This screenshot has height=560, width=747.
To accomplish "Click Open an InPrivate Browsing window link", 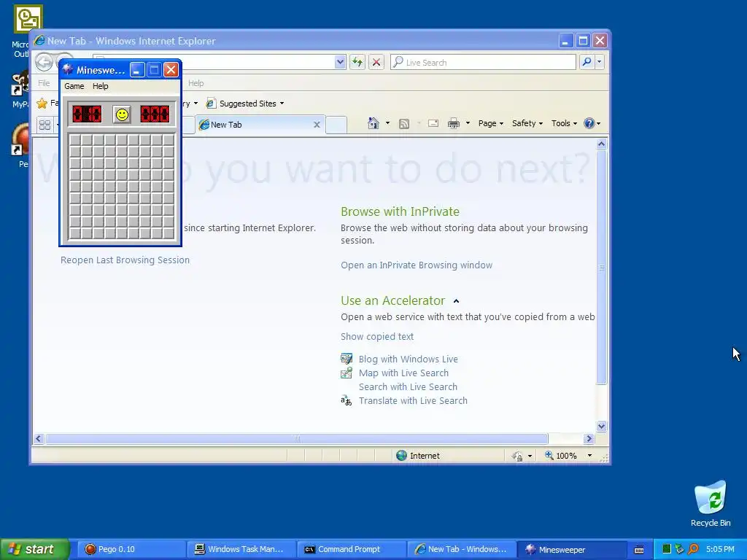I will [x=417, y=265].
